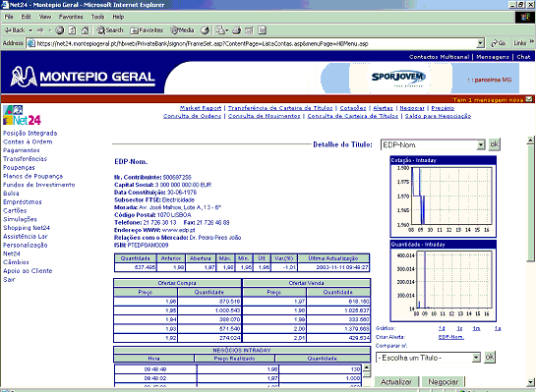Click the Back arrow toolbar button
This screenshot has height=392, width=536.
click(x=14, y=30)
